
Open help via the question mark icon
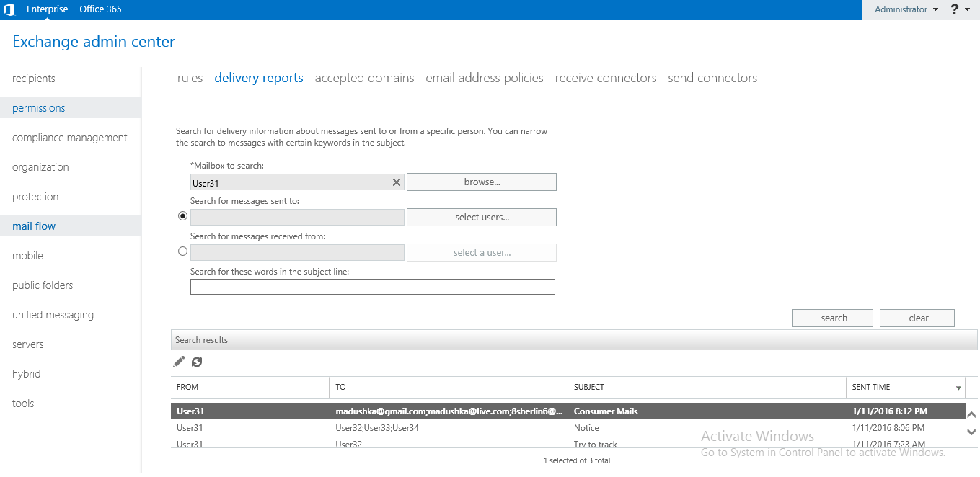[x=953, y=9]
